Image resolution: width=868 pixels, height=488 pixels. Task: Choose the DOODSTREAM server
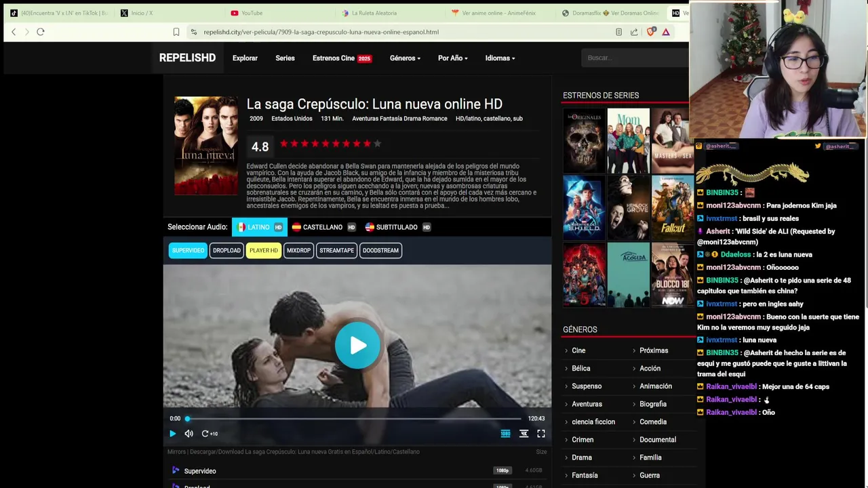(x=380, y=250)
